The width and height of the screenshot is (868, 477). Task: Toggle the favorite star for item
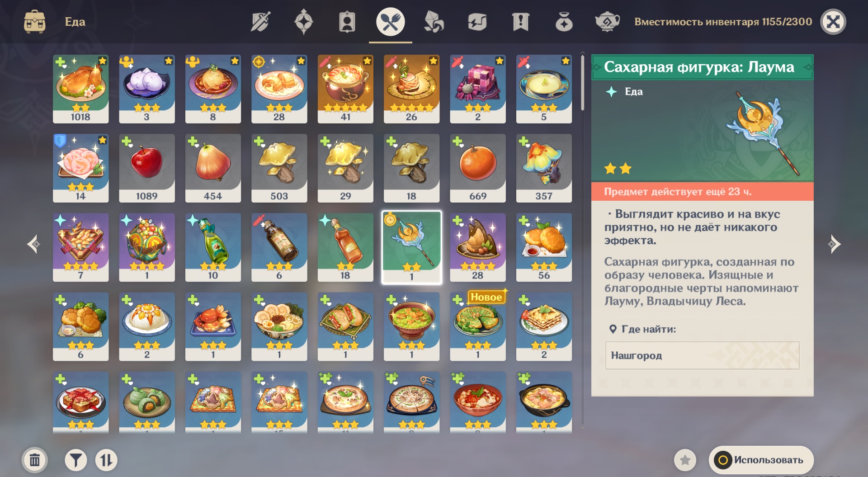pos(685,460)
